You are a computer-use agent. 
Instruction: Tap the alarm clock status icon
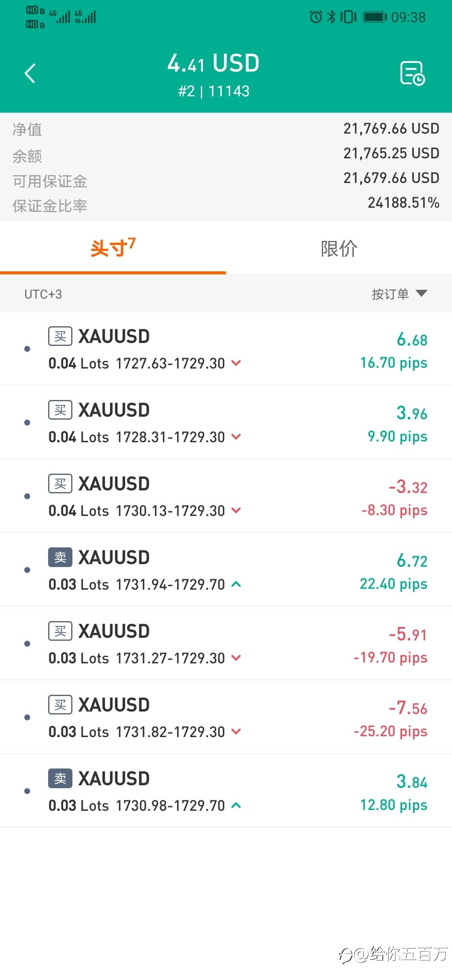[316, 17]
